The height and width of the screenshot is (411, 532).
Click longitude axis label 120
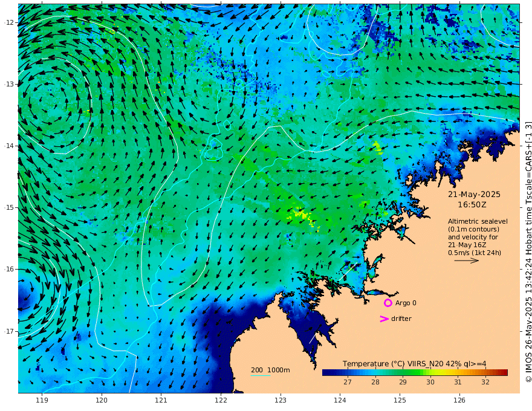pyautogui.click(x=102, y=401)
